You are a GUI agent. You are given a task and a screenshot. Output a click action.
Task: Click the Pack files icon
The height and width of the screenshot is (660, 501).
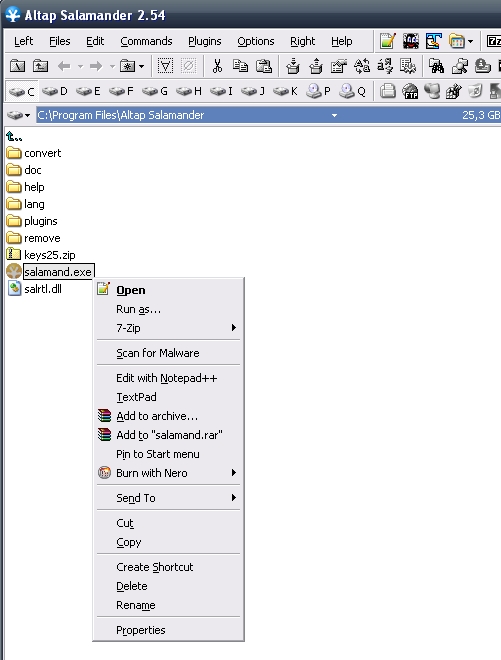pos(293,66)
